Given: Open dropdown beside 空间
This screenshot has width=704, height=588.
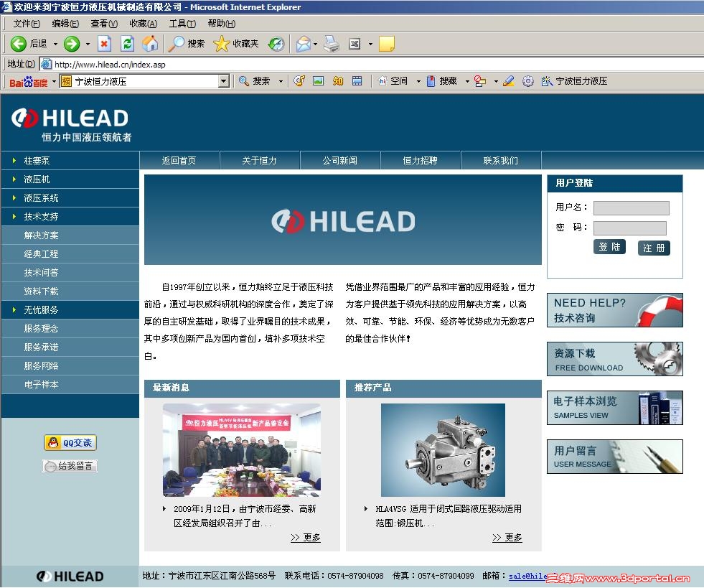Looking at the screenshot, I should pos(418,81).
